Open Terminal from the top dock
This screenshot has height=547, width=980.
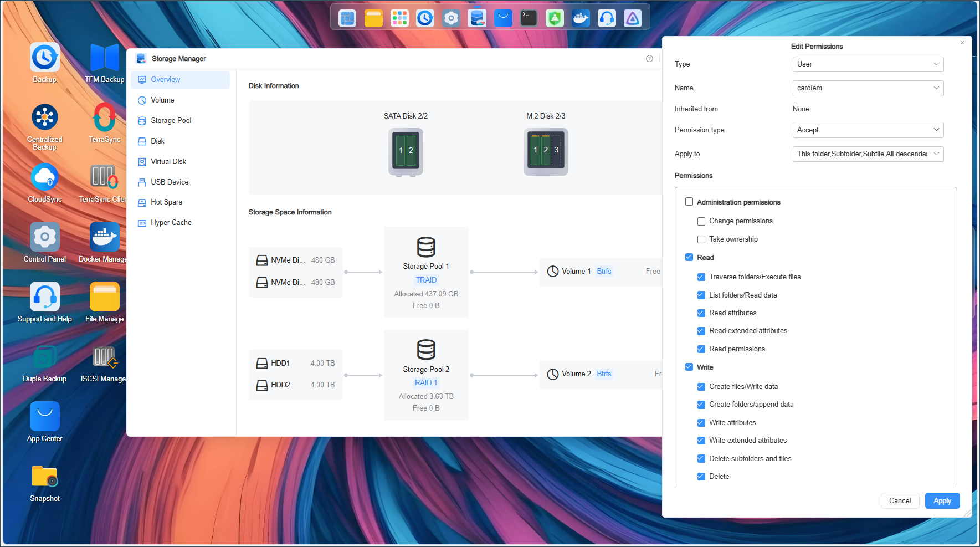click(x=528, y=17)
